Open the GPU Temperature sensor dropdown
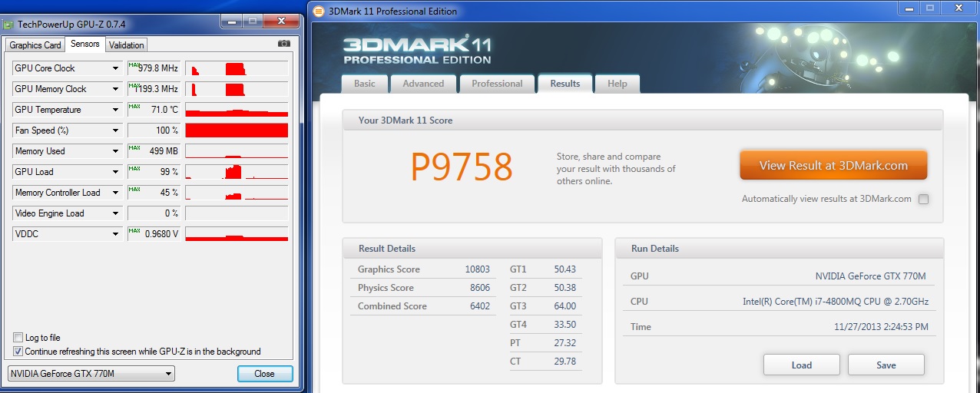Viewport: 980px width, 393px height. pos(116,110)
